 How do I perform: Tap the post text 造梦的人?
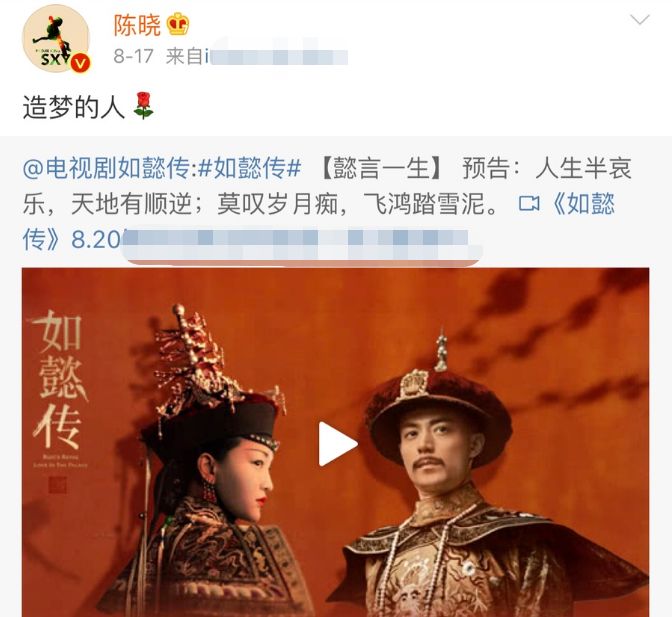(x=73, y=106)
